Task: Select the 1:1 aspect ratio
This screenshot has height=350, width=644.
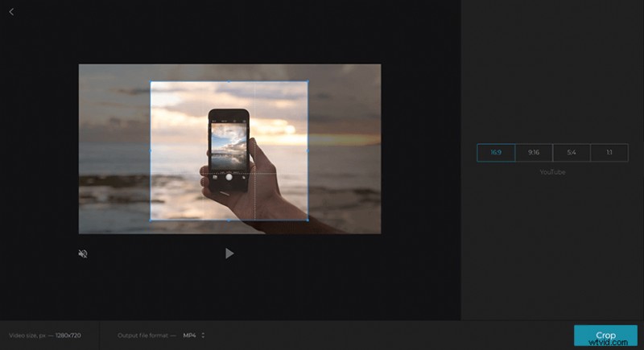Action: 609,153
